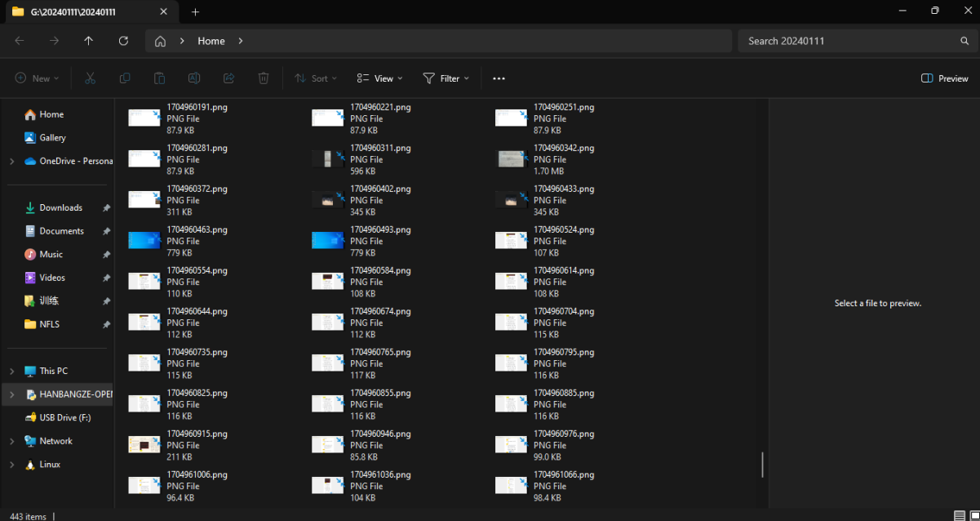Select Gallery in navigation pane
Image resolution: width=980 pixels, height=521 pixels.
tap(52, 138)
